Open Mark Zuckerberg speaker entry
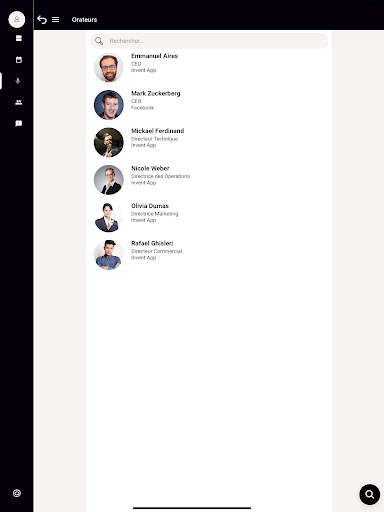 [x=209, y=105]
